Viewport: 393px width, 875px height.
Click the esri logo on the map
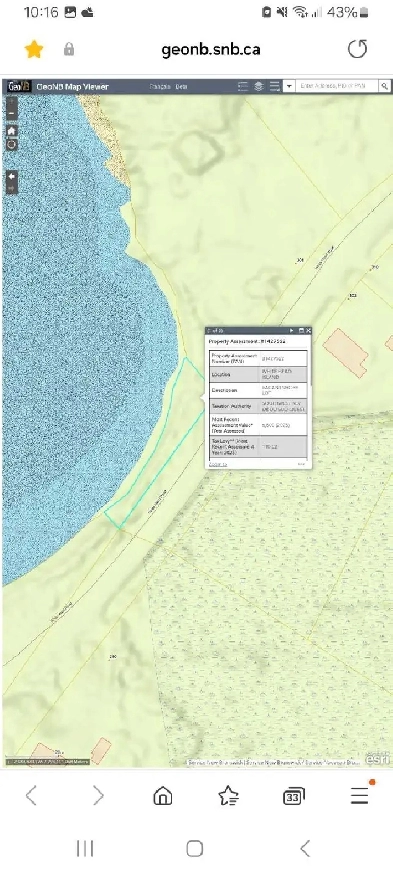coord(377,759)
